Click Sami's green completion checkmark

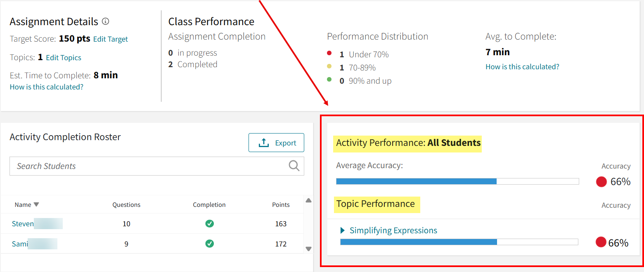[x=209, y=244]
